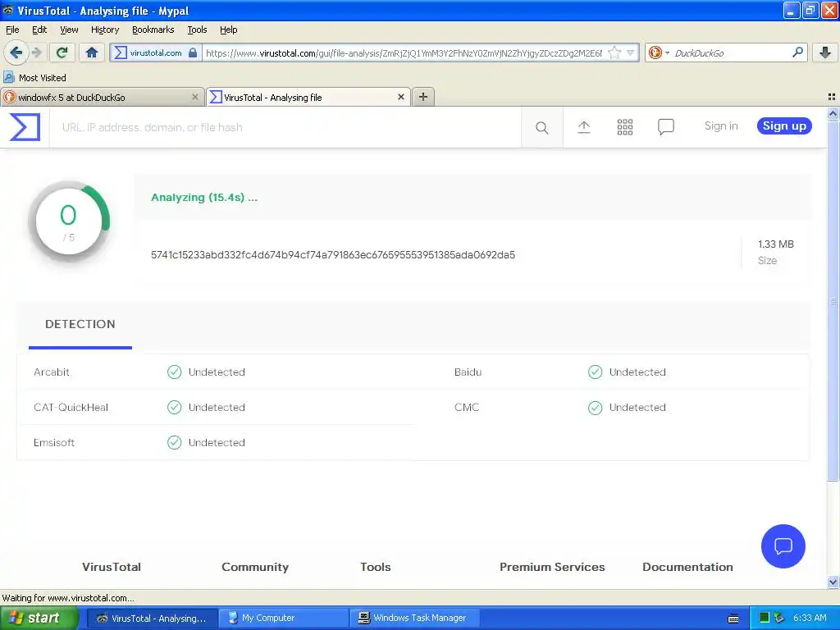
Task: Click the VirusTotal footer heading
Action: [x=112, y=567]
